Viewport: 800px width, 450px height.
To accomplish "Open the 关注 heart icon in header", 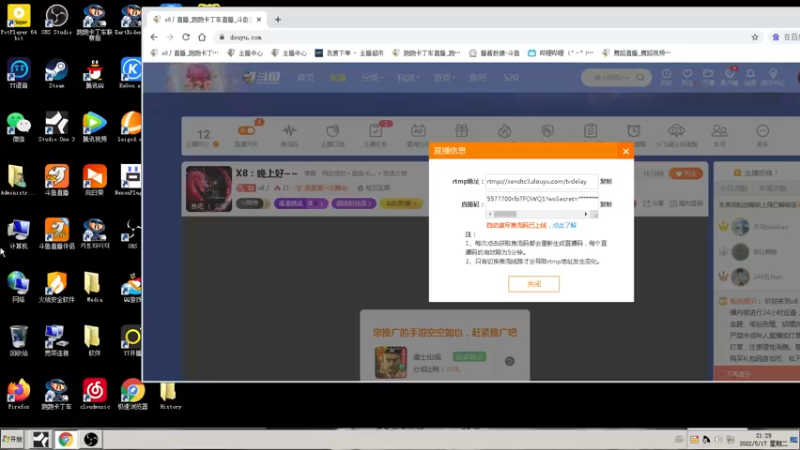I will click(687, 77).
